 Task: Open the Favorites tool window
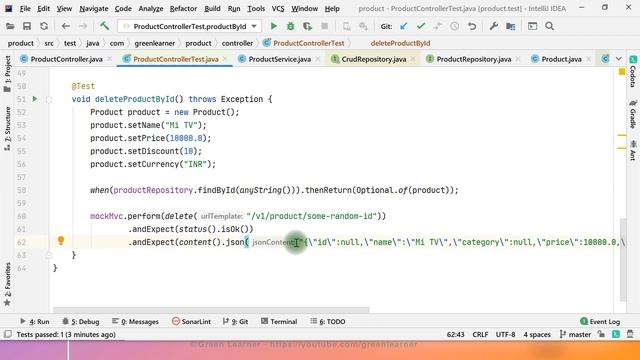tap(7, 284)
